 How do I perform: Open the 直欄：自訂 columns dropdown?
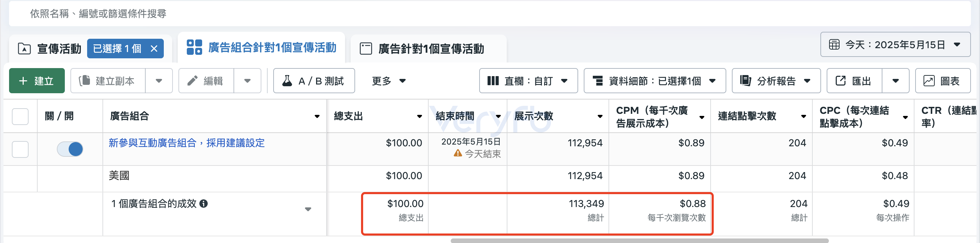[528, 81]
